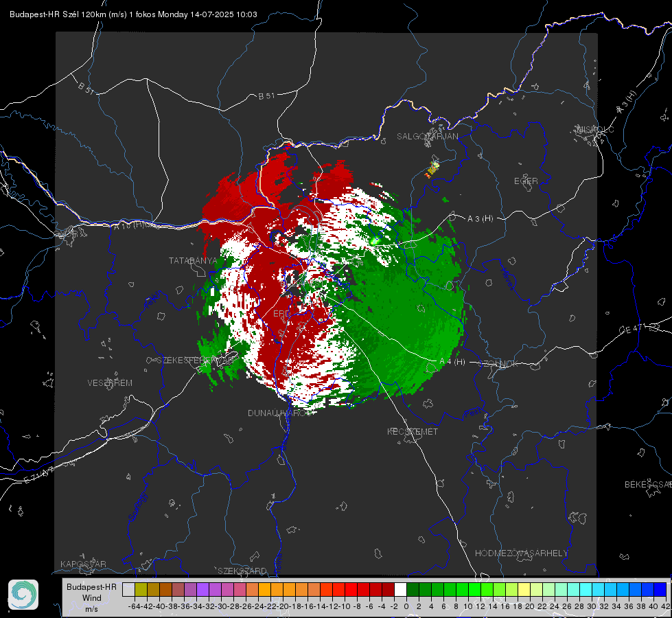Click the dark blue swatch left of 42
This screenshot has width=672, height=618.
pyautogui.click(x=660, y=590)
